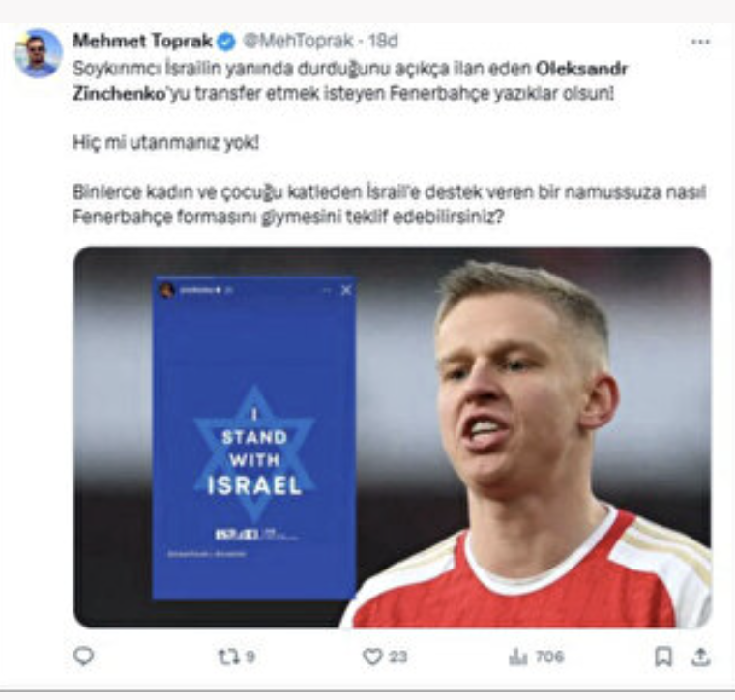
Task: Retweet using the retweet arrows icon
Action: pos(229,656)
